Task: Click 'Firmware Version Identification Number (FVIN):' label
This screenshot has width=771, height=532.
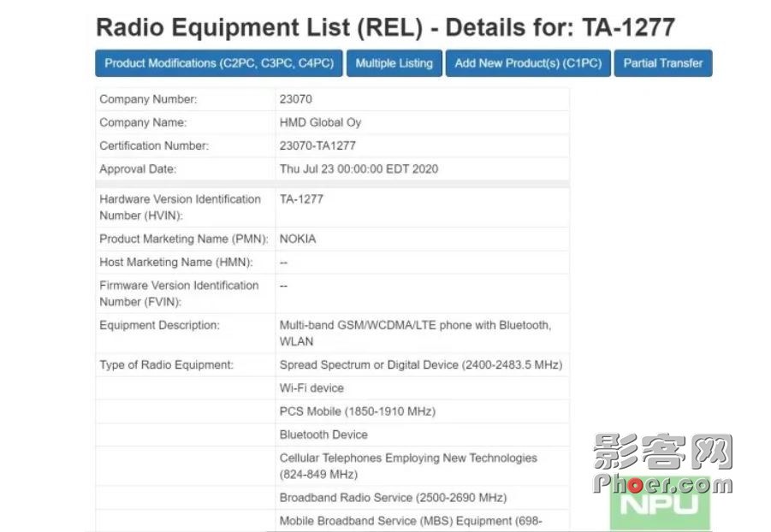Action: click(179, 293)
